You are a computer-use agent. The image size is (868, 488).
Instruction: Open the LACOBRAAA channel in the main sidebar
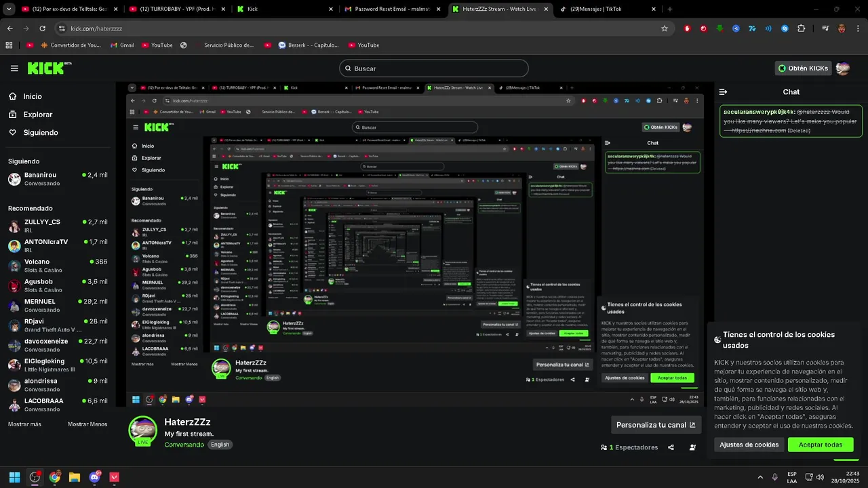[x=58, y=405]
